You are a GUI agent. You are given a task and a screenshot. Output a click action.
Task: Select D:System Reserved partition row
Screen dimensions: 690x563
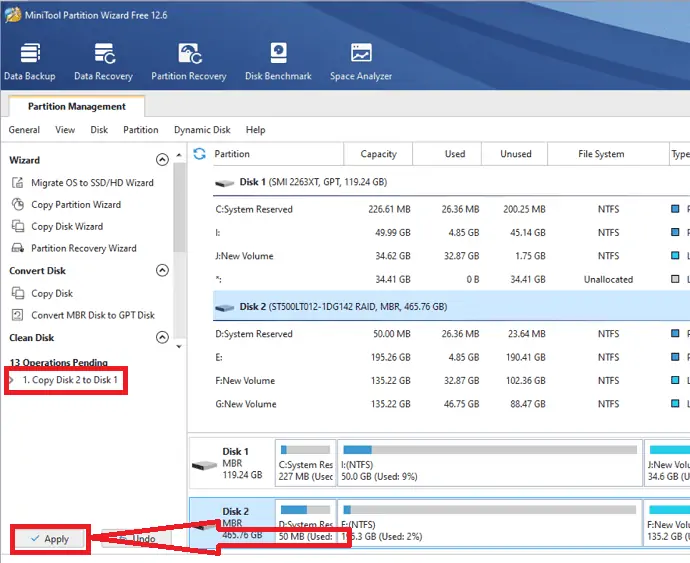coord(451,334)
